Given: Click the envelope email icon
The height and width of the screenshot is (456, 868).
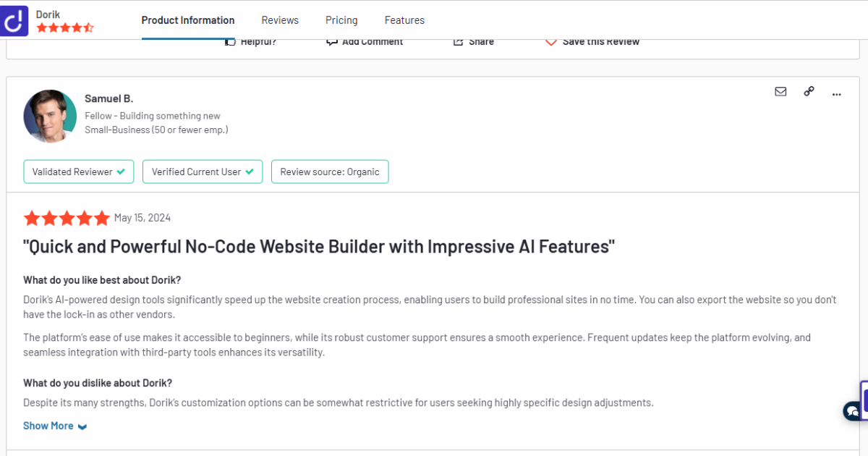Looking at the screenshot, I should 780,92.
